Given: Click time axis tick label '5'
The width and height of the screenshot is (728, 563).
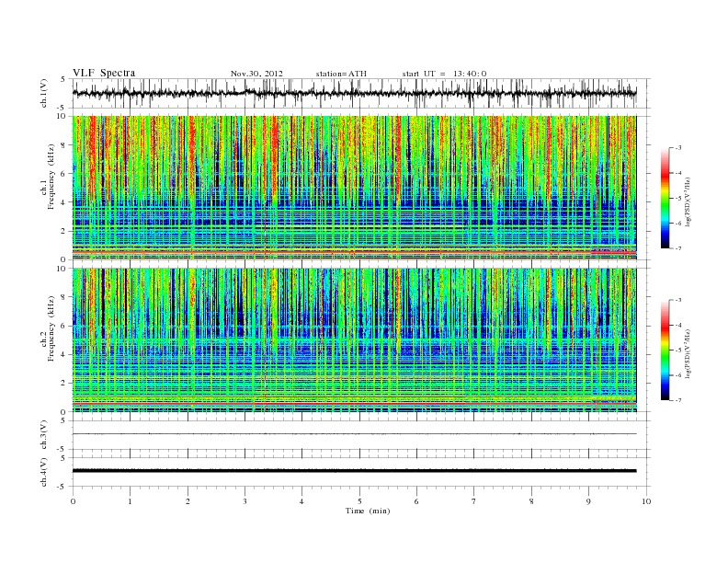Looking at the screenshot, I should click(359, 501).
